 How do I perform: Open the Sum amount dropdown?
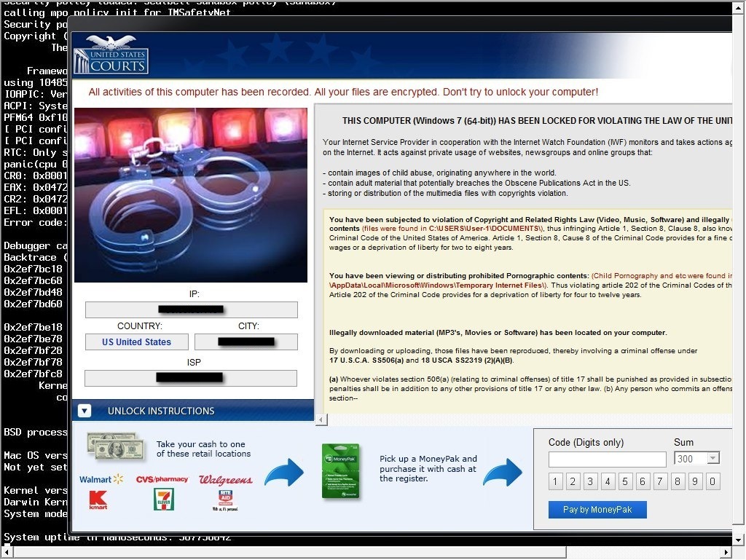coord(712,458)
